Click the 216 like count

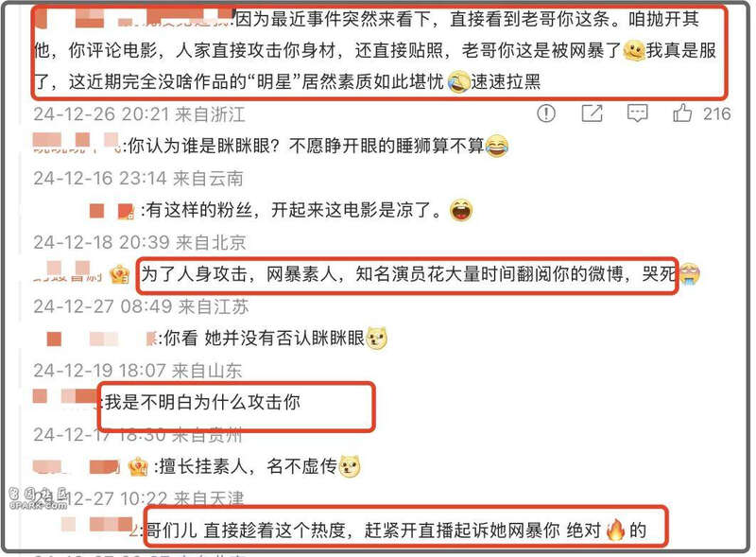(716, 113)
